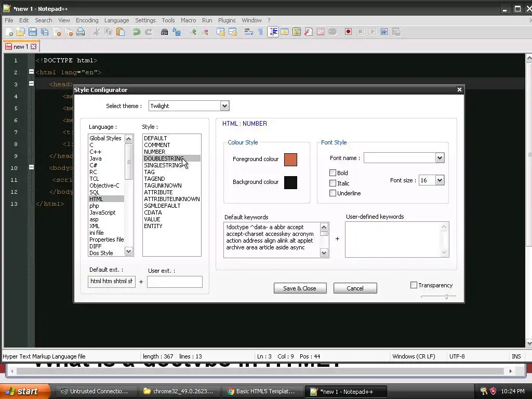532x399 pixels.
Task: Enable the Underline checkbox
Action: pyautogui.click(x=332, y=193)
